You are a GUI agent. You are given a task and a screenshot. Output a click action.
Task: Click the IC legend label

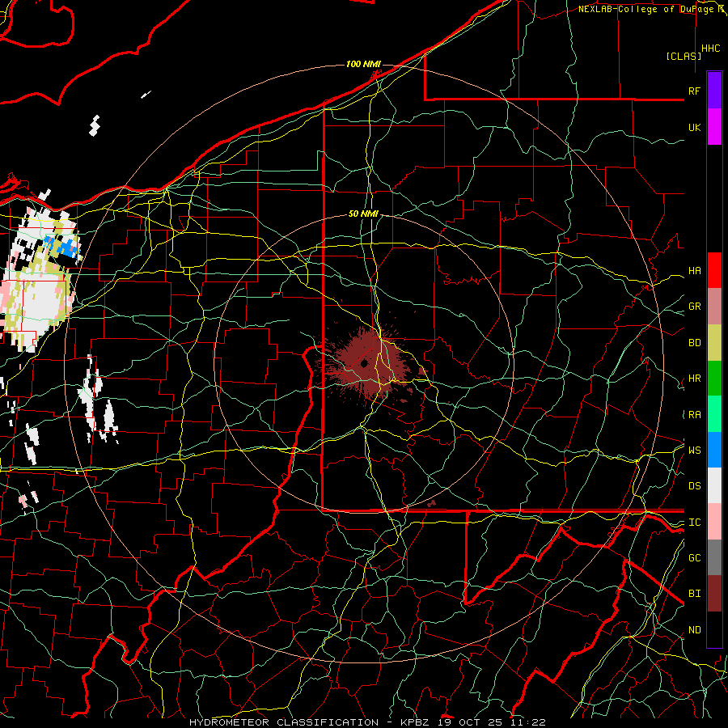pos(694,523)
